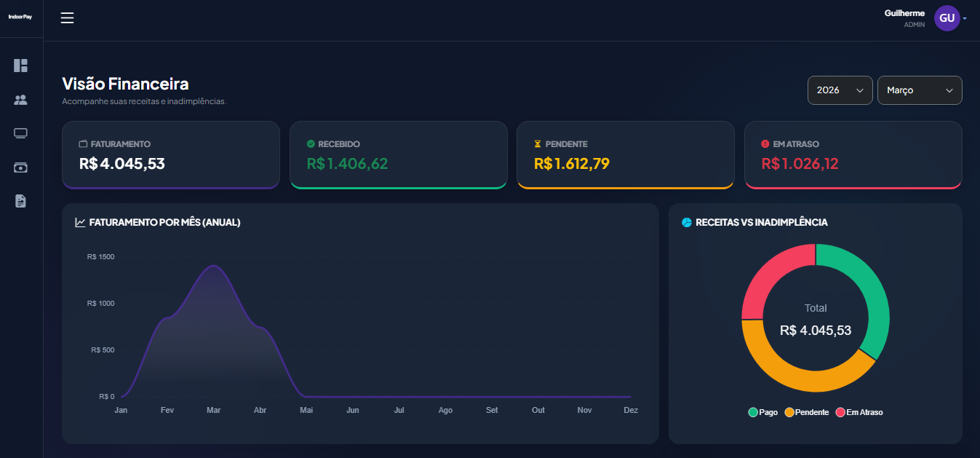The width and height of the screenshot is (980, 458).
Task: Open the Dashboard grid icon in sidebar
Action: [x=20, y=66]
